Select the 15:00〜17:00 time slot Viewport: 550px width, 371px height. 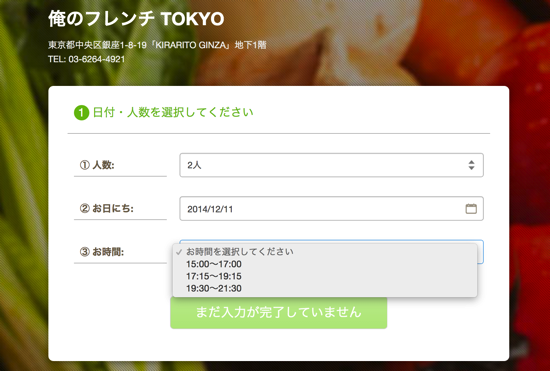coord(325,264)
